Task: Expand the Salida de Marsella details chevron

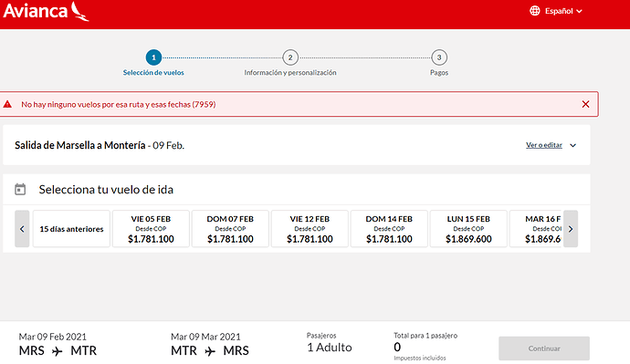Action: click(573, 145)
